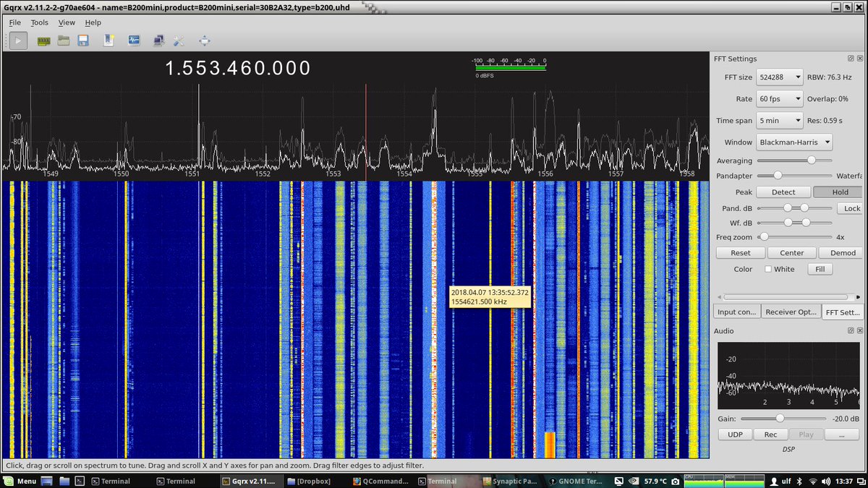Open remote control settings tools icon

tap(180, 40)
